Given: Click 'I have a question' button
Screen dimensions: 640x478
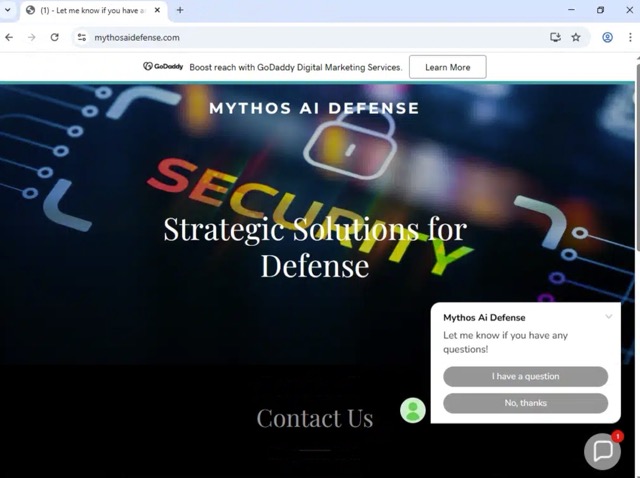Looking at the screenshot, I should 525,376.
